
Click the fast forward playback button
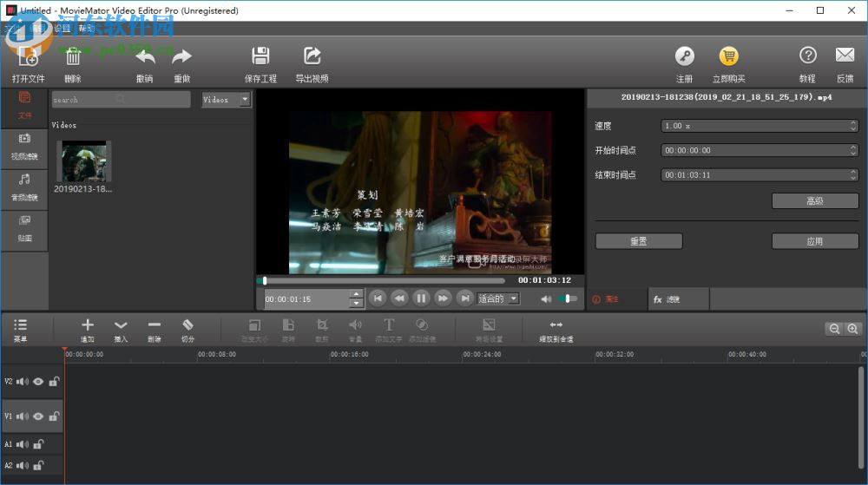pos(443,298)
